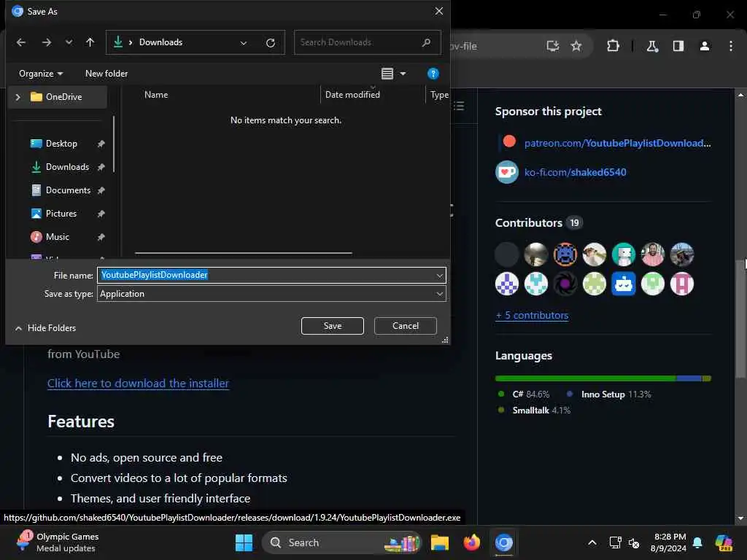Show + 5 contributors link
Screen dimensions: 747x560
pyautogui.click(x=532, y=316)
